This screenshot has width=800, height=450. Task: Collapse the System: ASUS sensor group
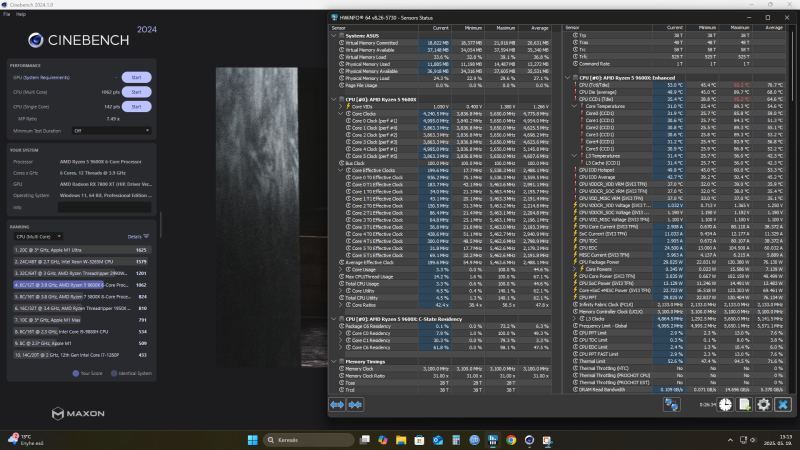[x=334, y=36]
